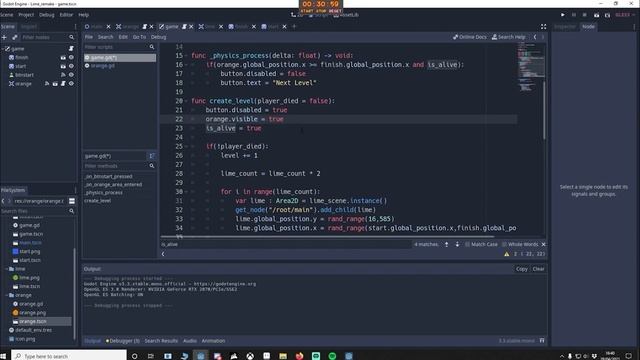Click the sort methods toggle icon

pos(151,156)
